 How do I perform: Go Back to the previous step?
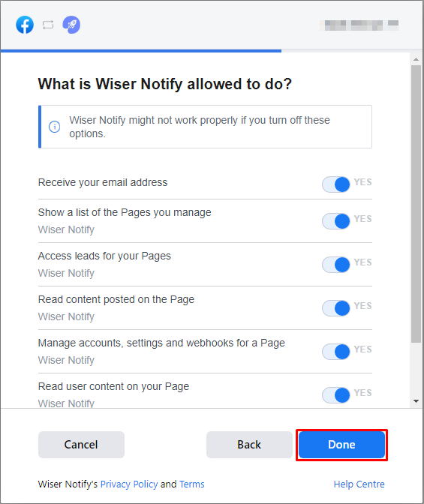pos(249,445)
